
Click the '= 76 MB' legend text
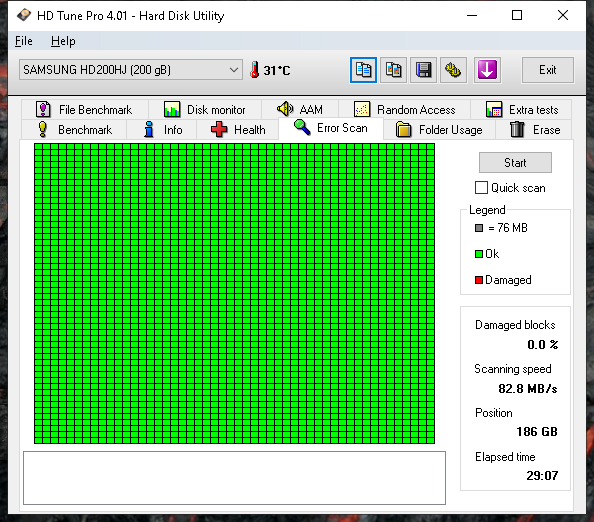pyautogui.click(x=508, y=228)
